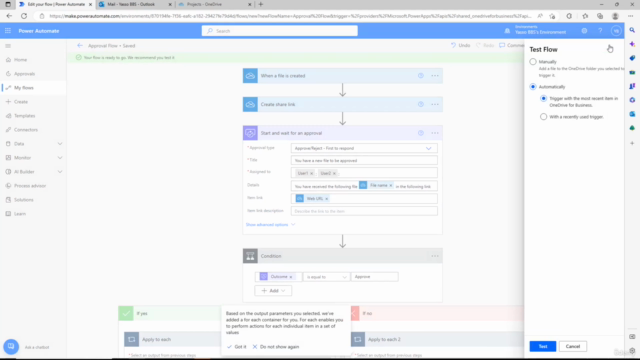The height and width of the screenshot is (360, 640).
Task: Click Got it in the tooltip
Action: coord(237,347)
